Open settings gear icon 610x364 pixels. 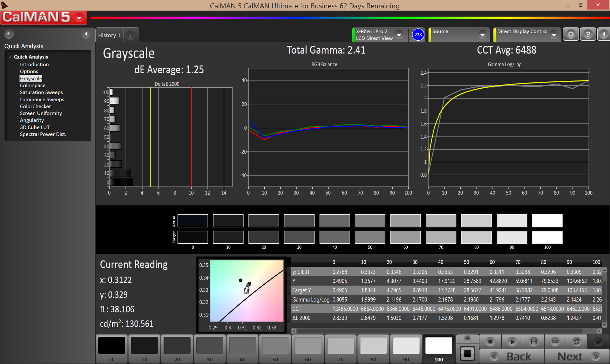[571, 34]
